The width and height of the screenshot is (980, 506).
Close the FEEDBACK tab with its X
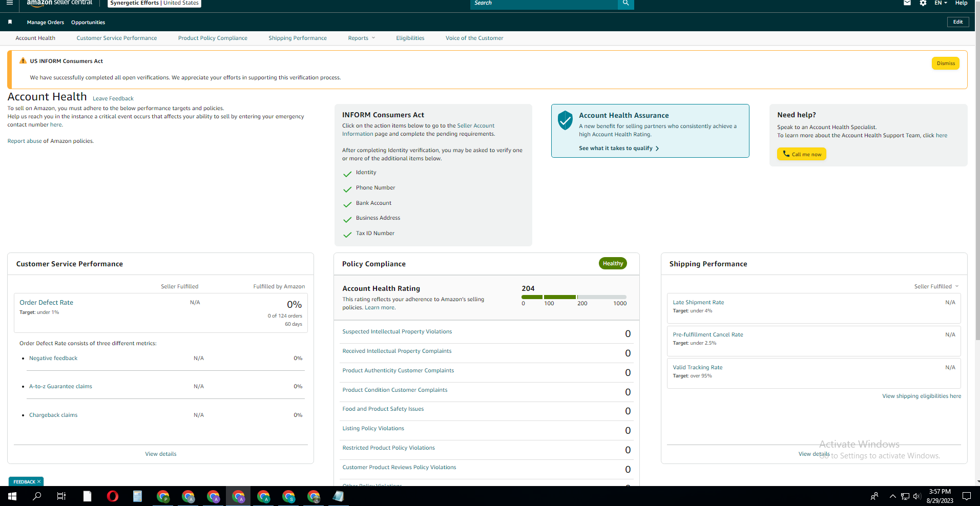[39, 481]
